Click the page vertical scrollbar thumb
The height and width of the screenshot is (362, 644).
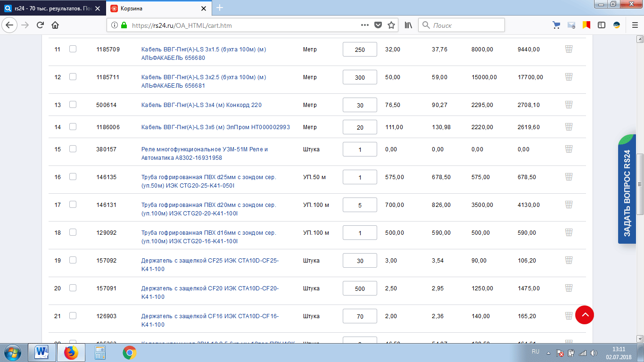640,184
